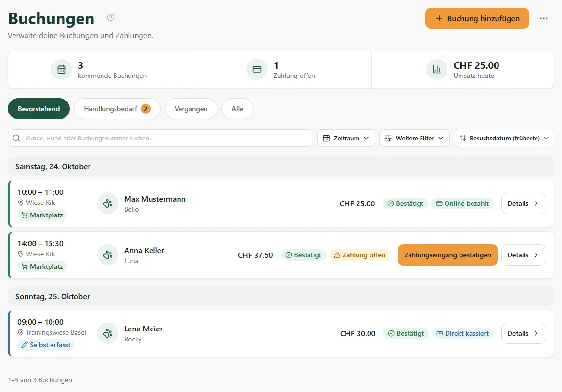This screenshot has height=392, width=562.
Task: Click the amount CHF 30.00
Action: [358, 334]
